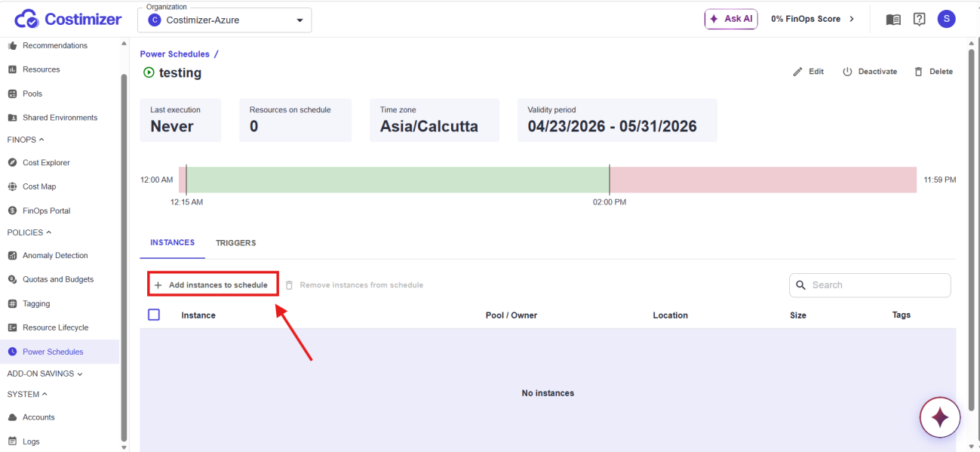Click the trash icon in the Delete button
Viewport: 980px width, 452px height.
[x=918, y=72]
